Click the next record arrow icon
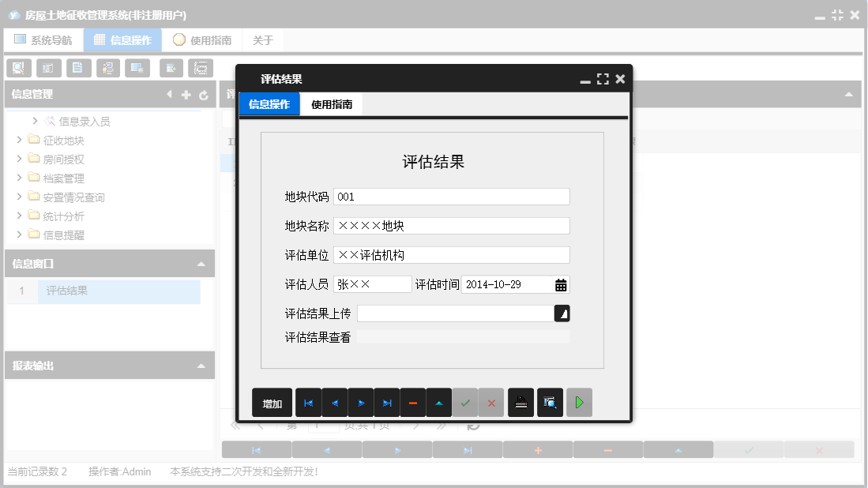 [x=361, y=402]
